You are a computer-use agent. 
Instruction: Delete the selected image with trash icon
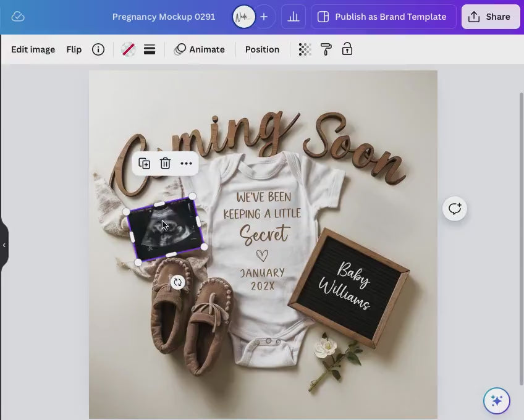165,164
